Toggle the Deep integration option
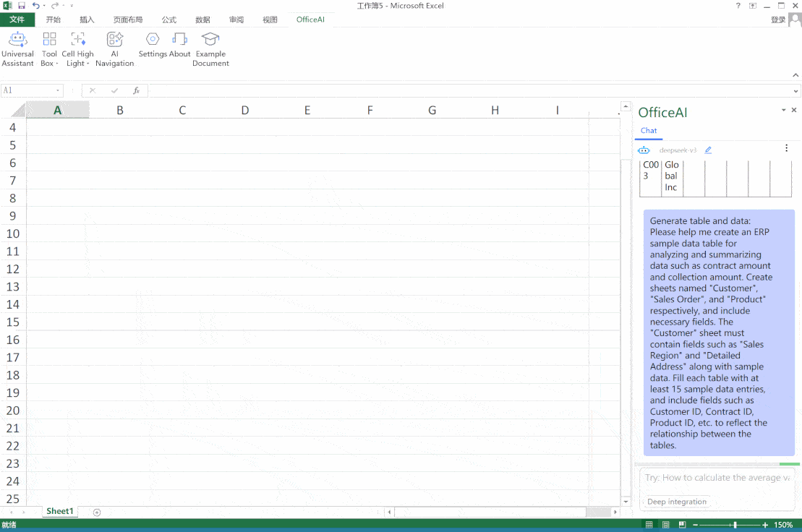 [677, 502]
